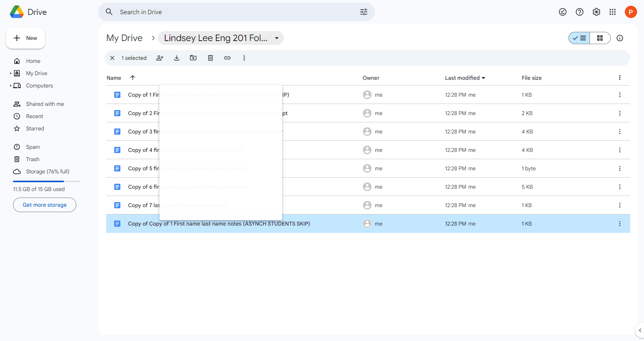Go to My Drive breadcrumb
The image size is (644, 341).
coord(124,38)
